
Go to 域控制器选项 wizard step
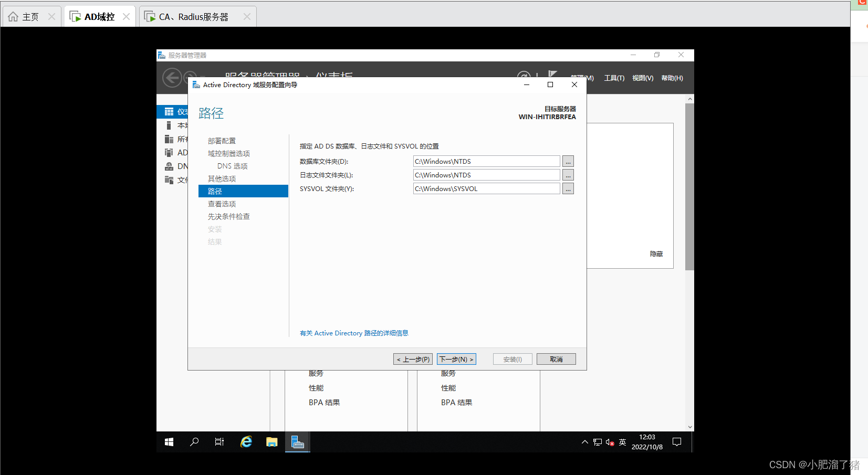coord(229,153)
